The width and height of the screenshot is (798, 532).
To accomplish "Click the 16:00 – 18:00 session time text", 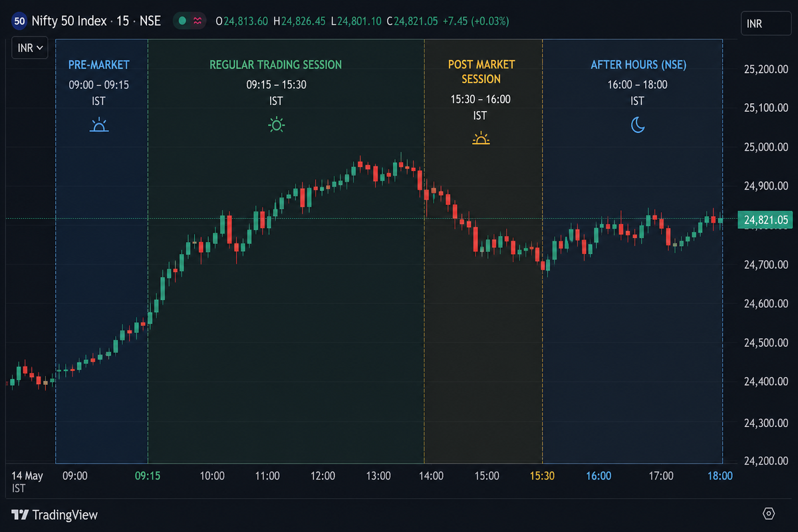I will click(637, 84).
